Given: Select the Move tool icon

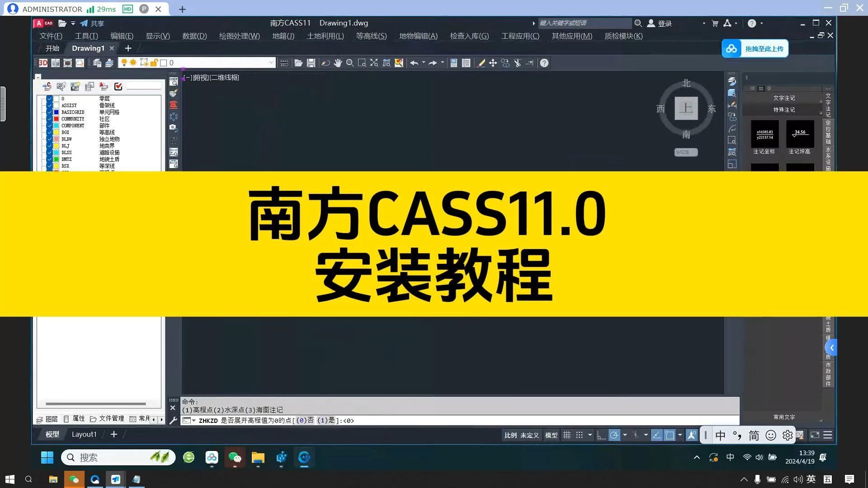Looking at the screenshot, I should [x=493, y=63].
